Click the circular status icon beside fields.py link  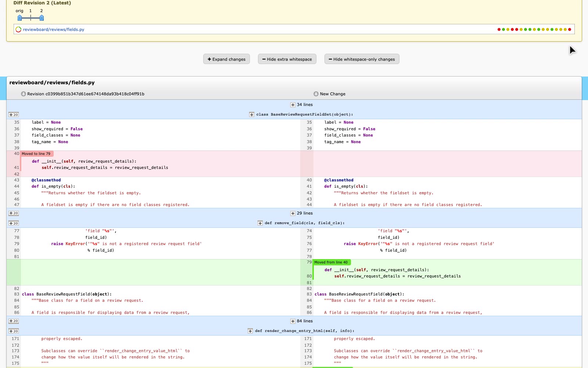pyautogui.click(x=18, y=29)
